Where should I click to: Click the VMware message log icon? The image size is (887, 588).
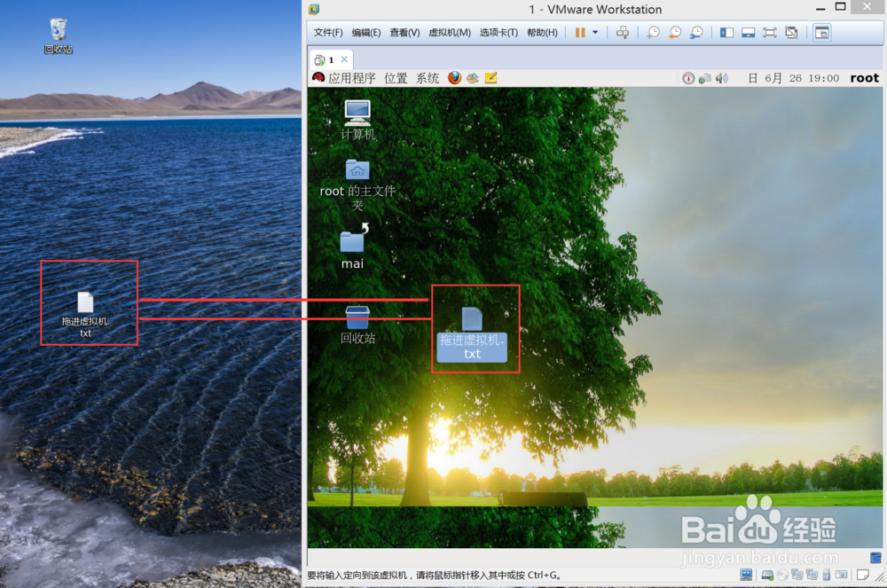click(861, 575)
